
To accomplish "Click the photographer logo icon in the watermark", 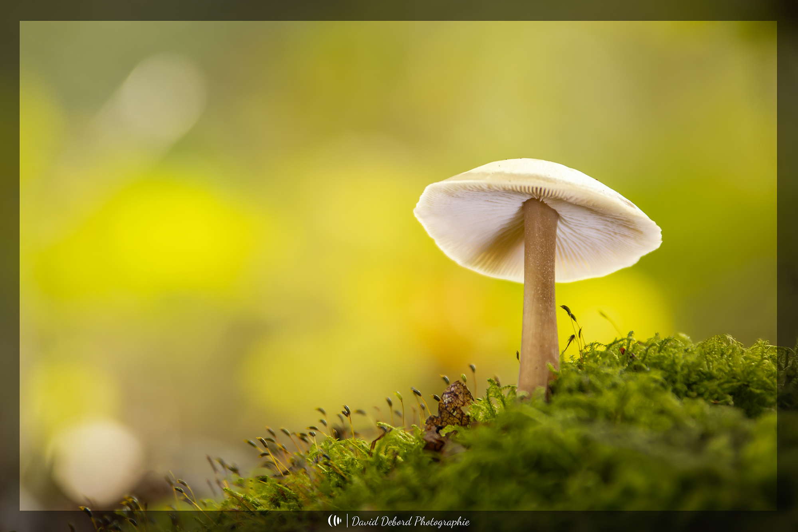I will (x=335, y=520).
